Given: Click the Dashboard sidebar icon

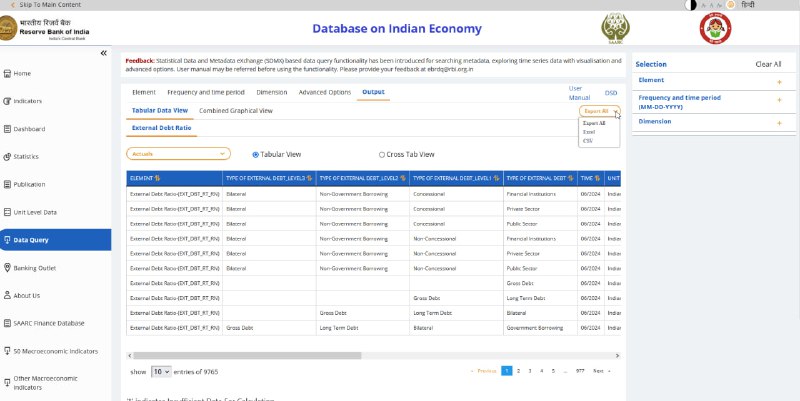Looking at the screenshot, I should pyautogui.click(x=7, y=129).
